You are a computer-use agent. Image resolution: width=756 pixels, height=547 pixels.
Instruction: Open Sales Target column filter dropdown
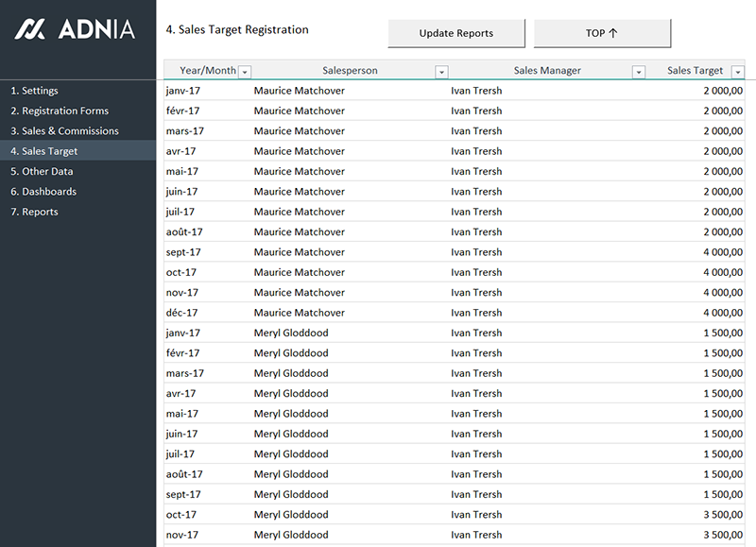click(x=736, y=72)
